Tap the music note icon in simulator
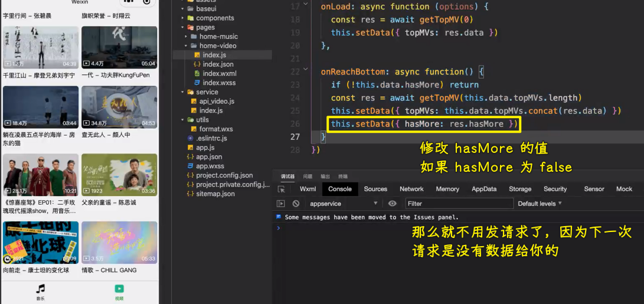 pos(40,289)
